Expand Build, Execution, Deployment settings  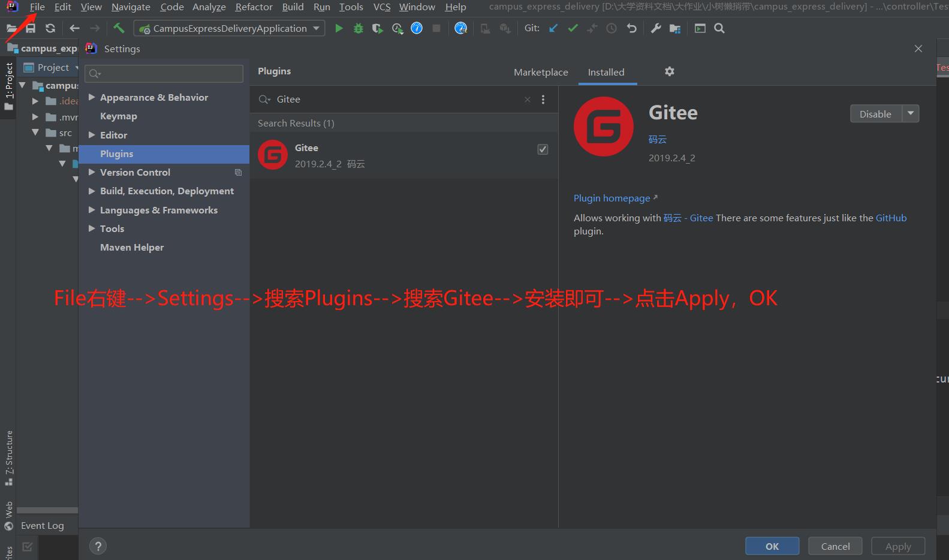pos(92,191)
